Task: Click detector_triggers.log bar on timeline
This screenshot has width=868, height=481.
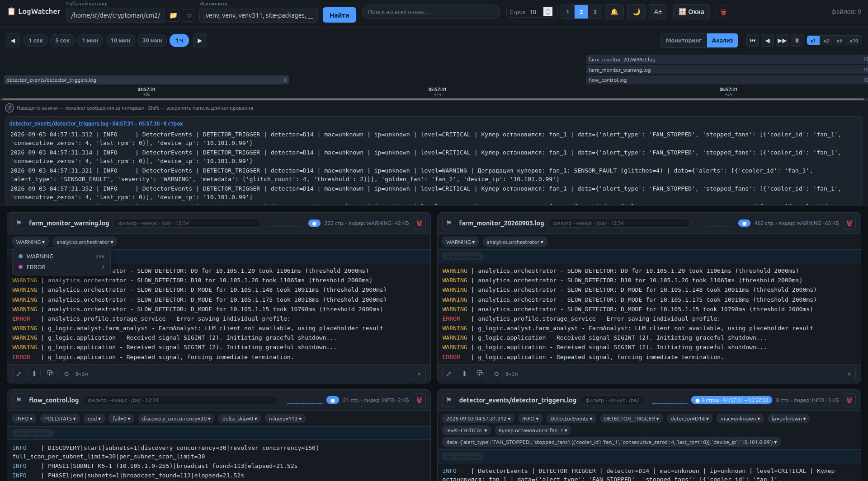Action: [146, 80]
